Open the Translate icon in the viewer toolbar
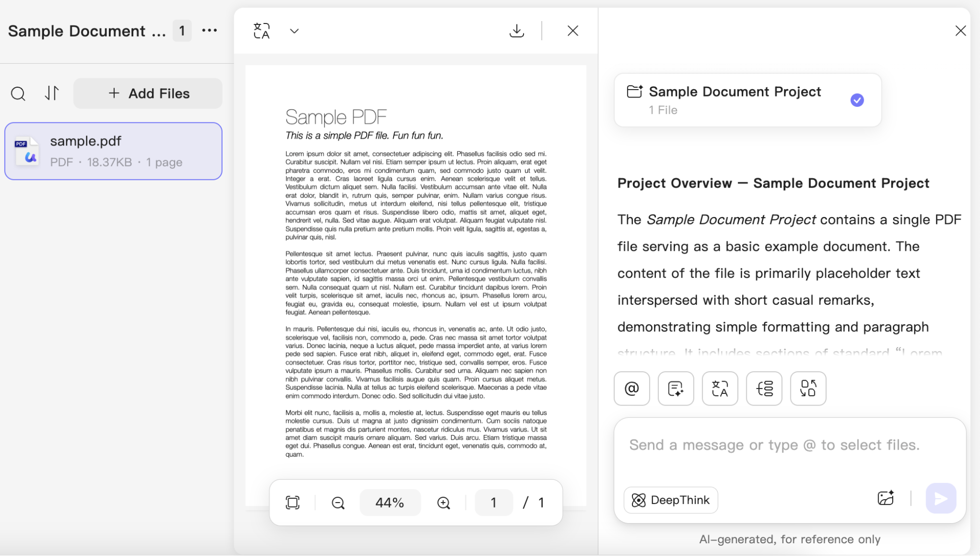 (262, 30)
